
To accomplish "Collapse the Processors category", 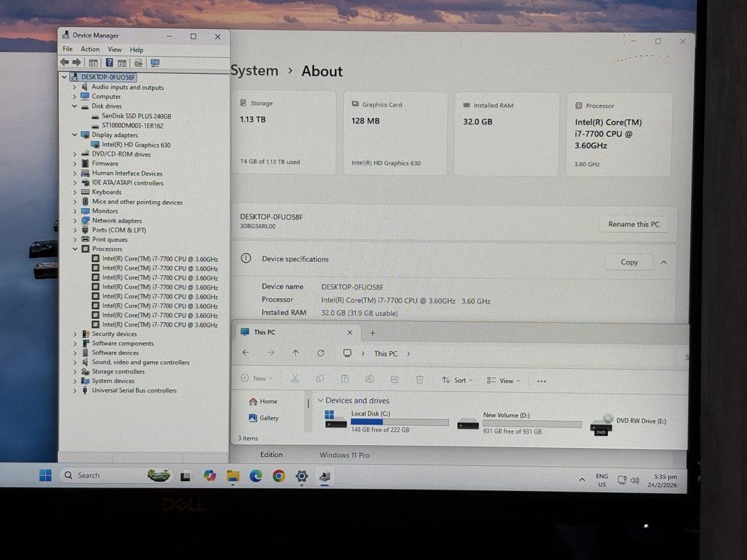I will [x=75, y=249].
